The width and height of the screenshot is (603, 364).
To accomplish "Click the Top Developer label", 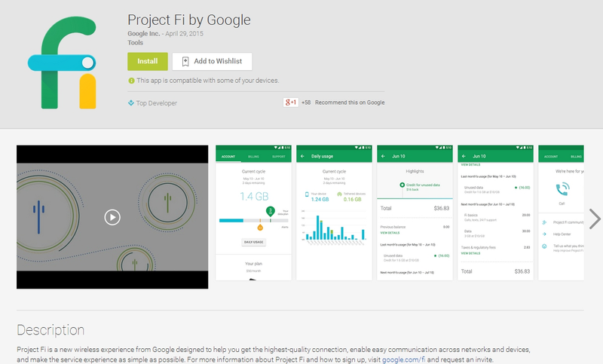I will pyautogui.click(x=157, y=103).
